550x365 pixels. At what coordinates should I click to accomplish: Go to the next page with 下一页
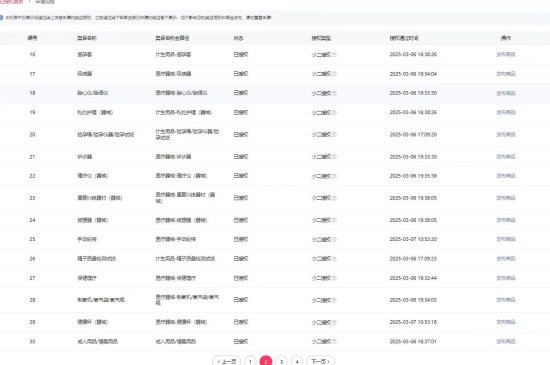321,361
